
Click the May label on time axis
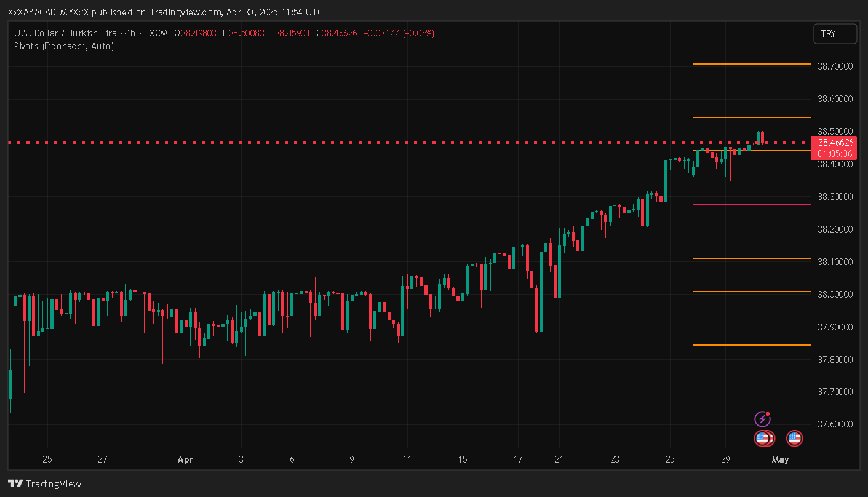tap(780, 459)
